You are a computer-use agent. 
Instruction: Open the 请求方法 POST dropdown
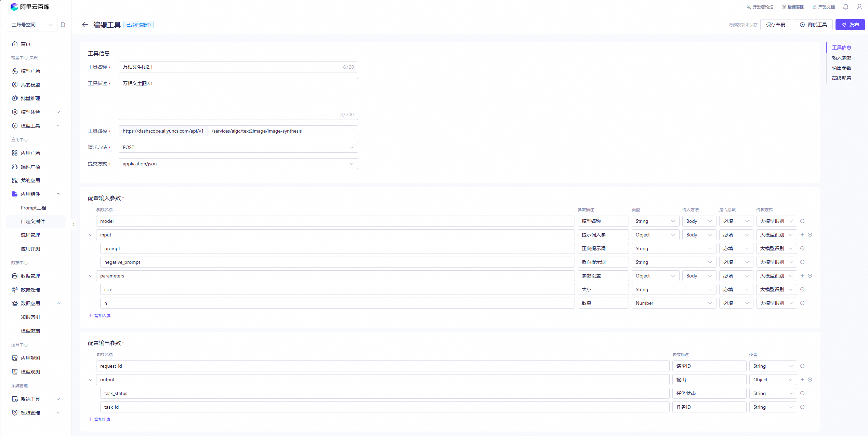[x=238, y=147]
